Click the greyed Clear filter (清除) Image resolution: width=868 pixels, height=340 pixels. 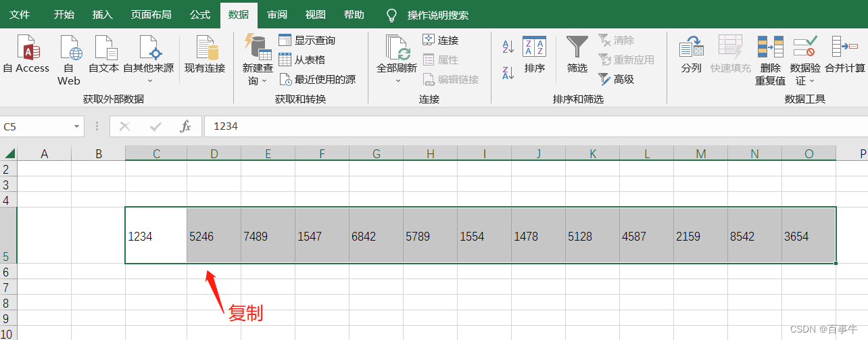pos(616,41)
